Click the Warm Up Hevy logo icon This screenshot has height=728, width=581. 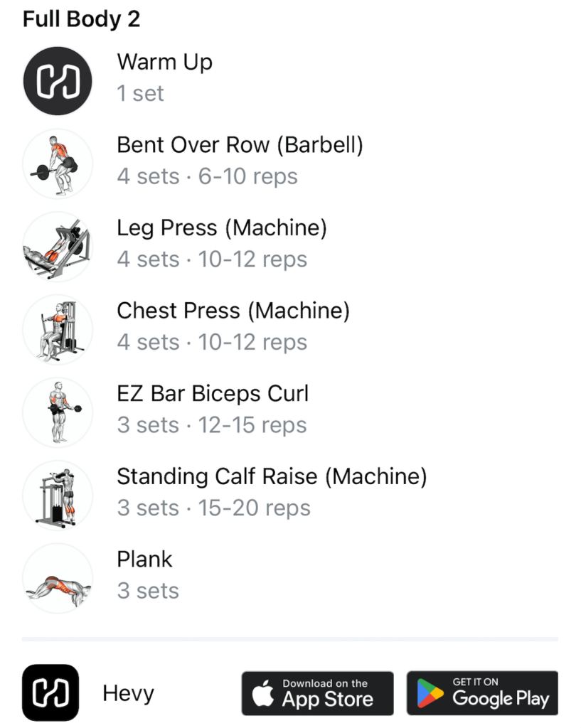pos(58,81)
